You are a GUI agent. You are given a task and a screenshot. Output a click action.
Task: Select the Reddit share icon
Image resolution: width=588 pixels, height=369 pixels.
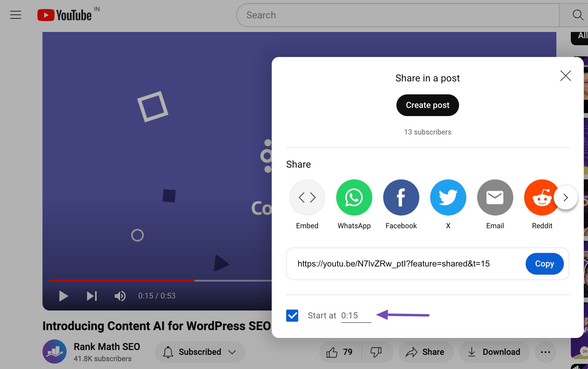pyautogui.click(x=542, y=197)
